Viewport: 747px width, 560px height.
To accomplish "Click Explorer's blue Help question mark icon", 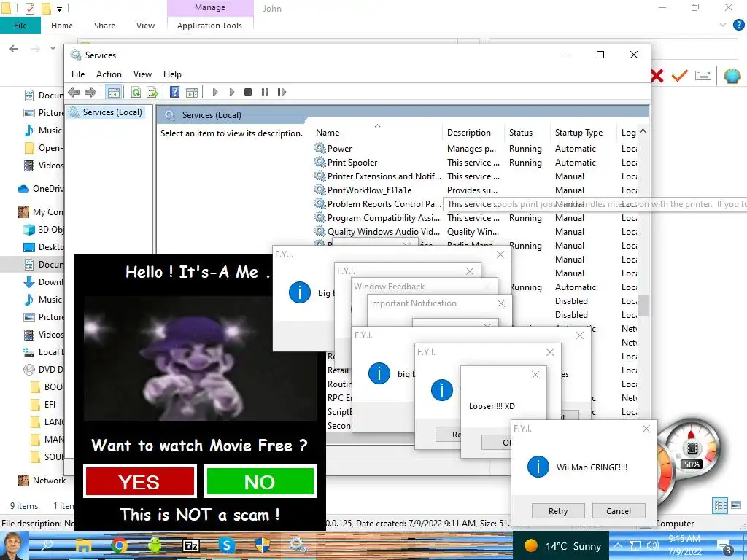I will [x=738, y=25].
